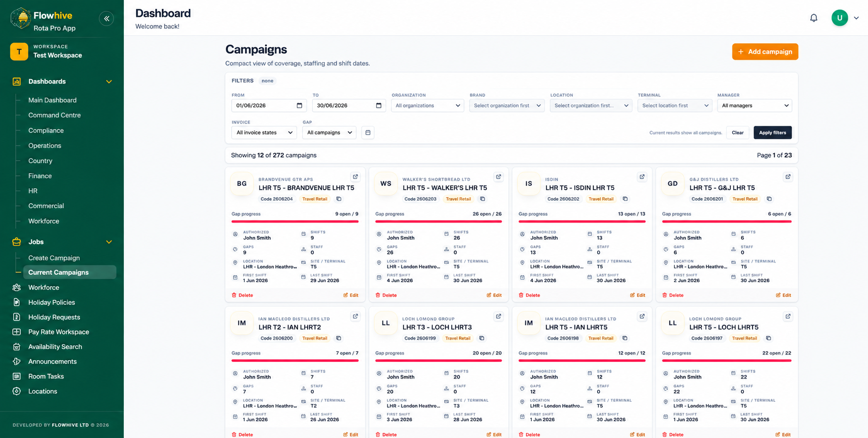Clear all filters
Image resolution: width=868 pixels, height=438 pixels.
tap(737, 133)
